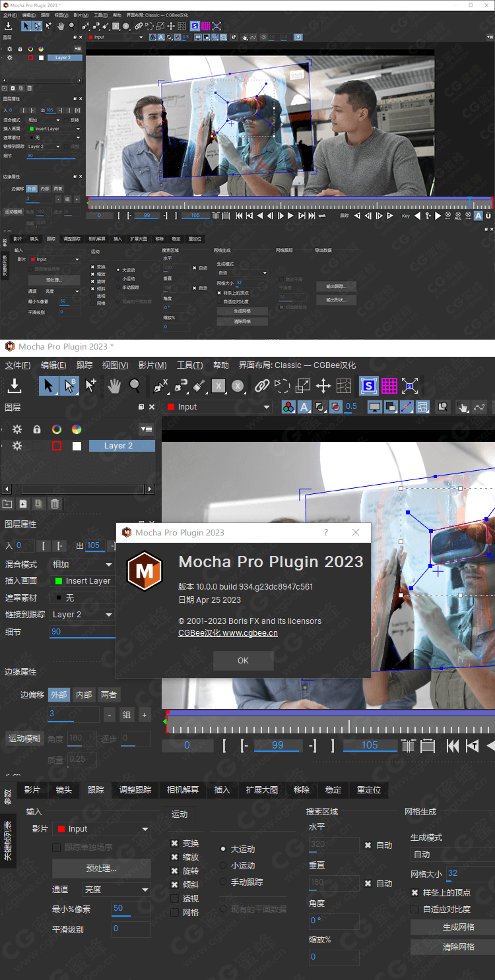
Task: Click 清除网格 button in enlarged view
Action: click(453, 947)
